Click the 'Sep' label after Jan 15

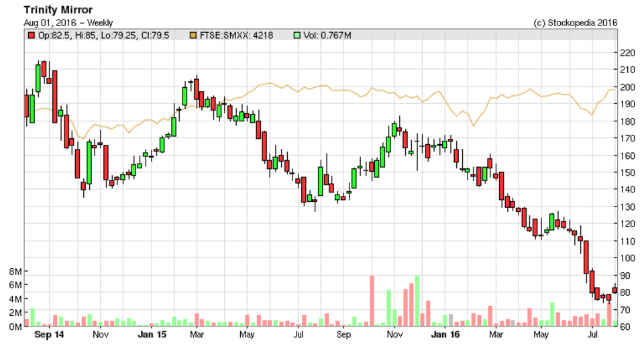343,335
